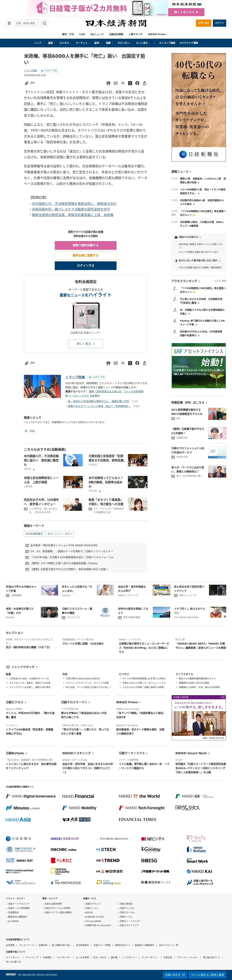Screen dimensions: 232x980
Task: Expand the NIKKEI Prime header dropdown
Action: tap(158, 34)
